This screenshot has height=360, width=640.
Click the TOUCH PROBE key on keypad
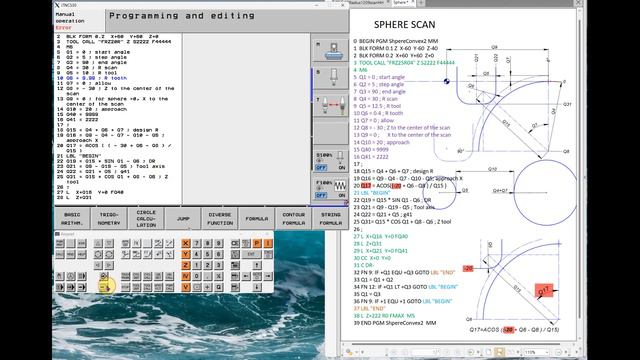tap(125, 276)
